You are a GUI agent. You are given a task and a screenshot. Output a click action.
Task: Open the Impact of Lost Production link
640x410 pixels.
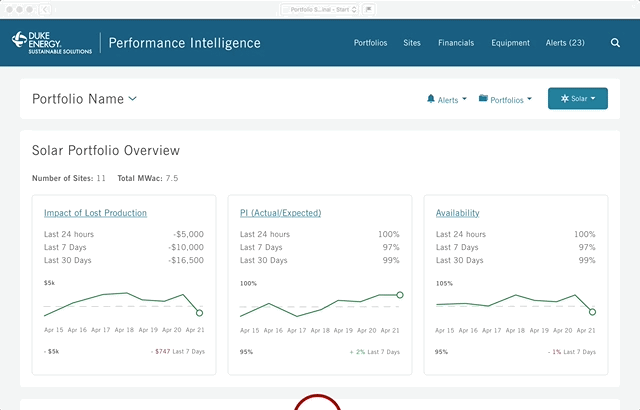[95, 213]
